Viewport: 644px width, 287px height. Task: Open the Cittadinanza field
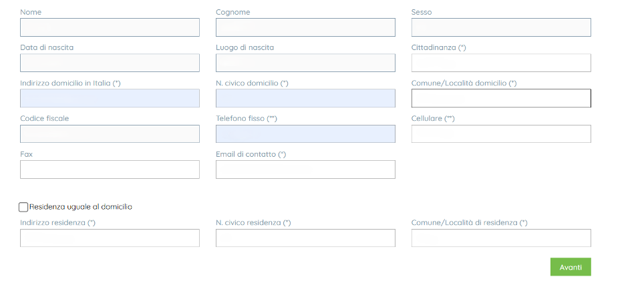pos(501,63)
